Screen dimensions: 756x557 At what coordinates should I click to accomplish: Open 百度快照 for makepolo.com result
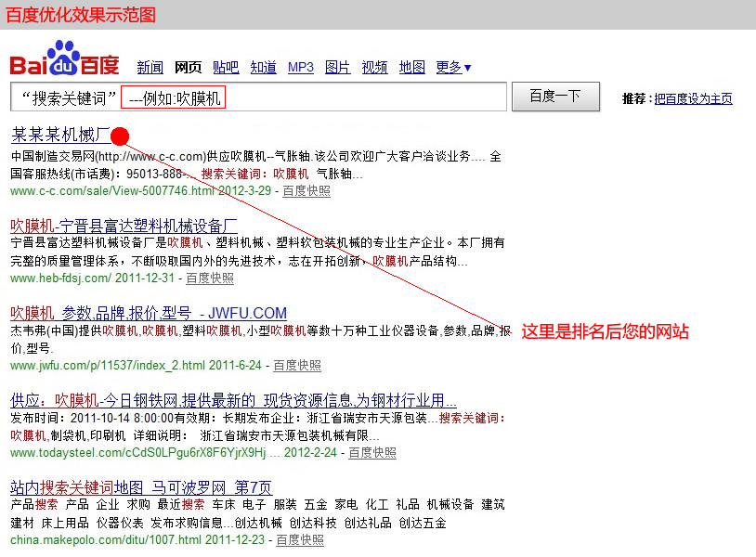point(300,539)
